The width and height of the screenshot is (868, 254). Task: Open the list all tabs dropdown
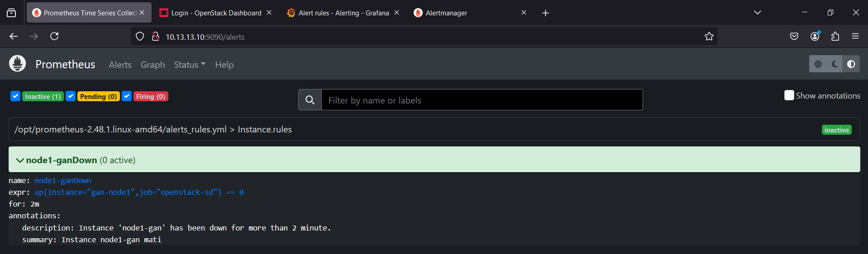757,13
